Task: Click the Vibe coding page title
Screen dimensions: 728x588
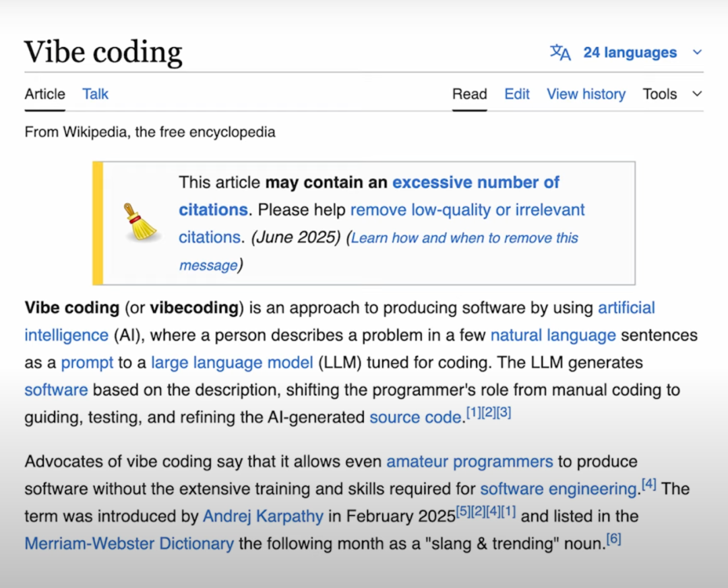Action: [x=103, y=51]
